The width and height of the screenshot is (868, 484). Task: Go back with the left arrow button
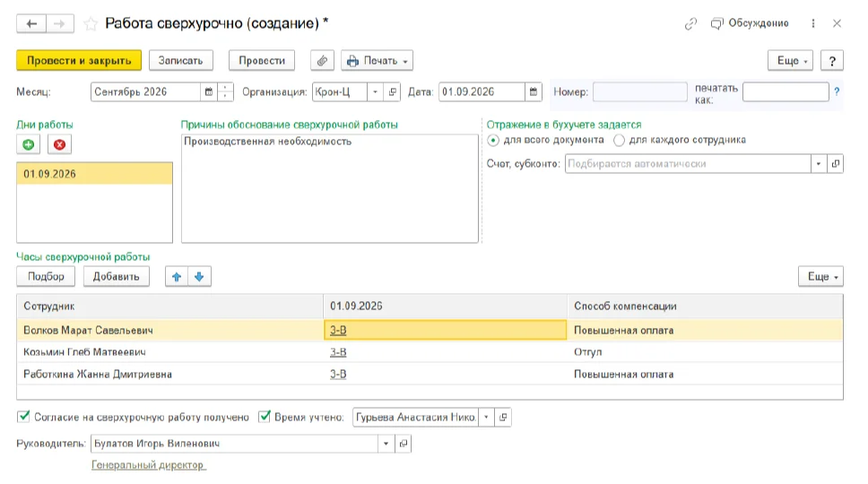(x=31, y=24)
